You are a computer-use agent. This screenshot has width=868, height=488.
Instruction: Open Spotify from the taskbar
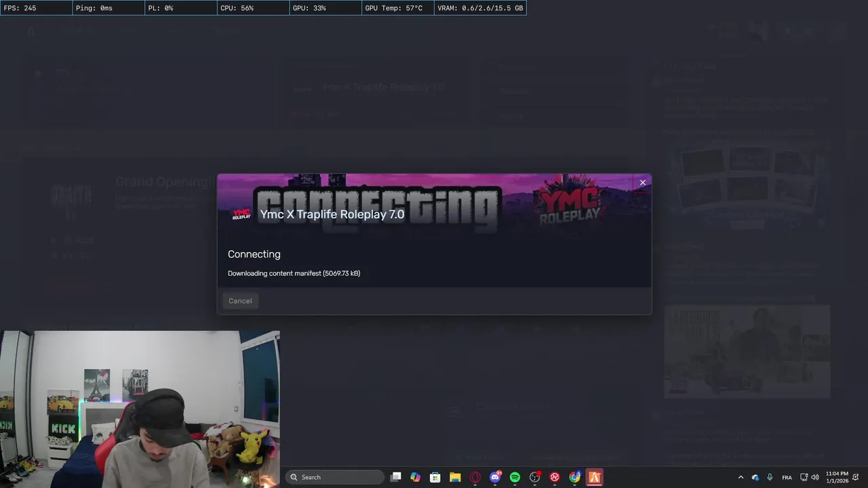click(515, 477)
